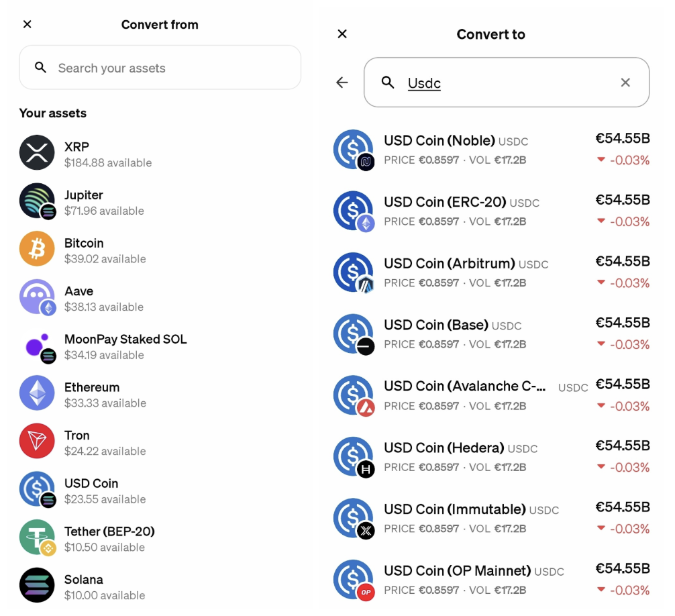Select the MoonPay Staked SOL icon
This screenshot has height=616, width=675.
(x=39, y=347)
